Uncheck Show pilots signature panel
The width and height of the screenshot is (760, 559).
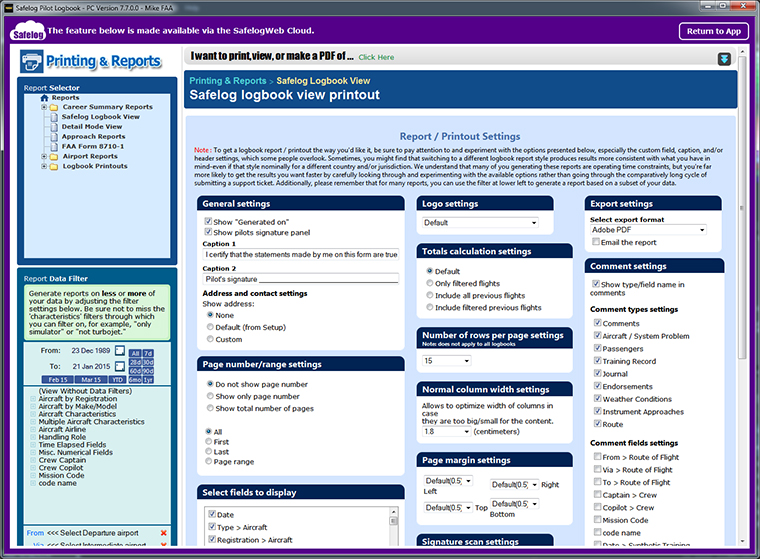coord(207,232)
